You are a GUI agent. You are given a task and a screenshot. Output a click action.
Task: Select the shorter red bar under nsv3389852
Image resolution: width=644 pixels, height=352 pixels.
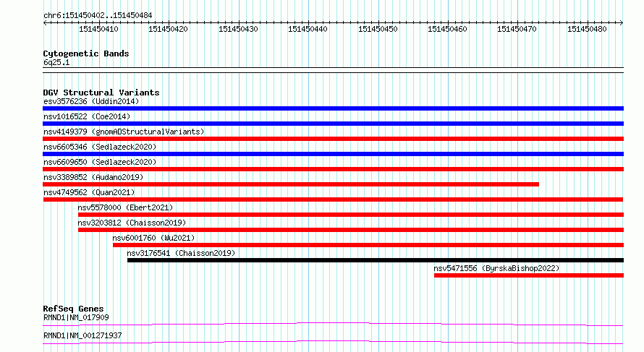coord(291,184)
